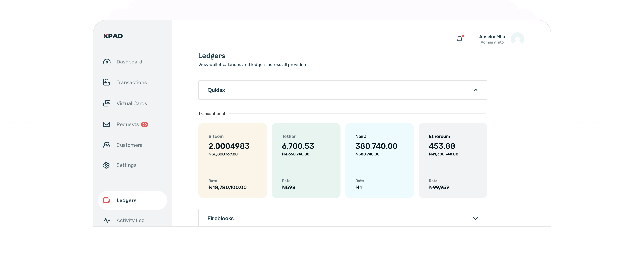Click the Activity Log pulse icon
Viewport: 644px width, 270px height.
coord(107,220)
